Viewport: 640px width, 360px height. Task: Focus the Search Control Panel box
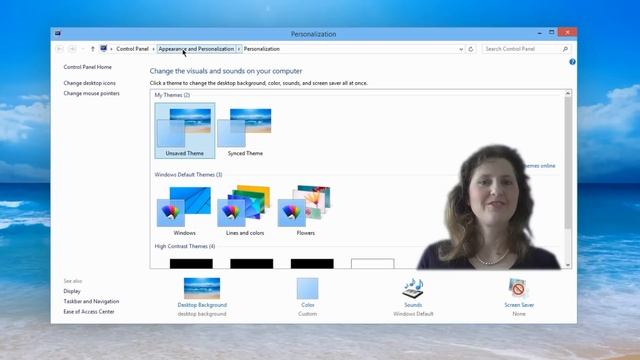[526, 49]
